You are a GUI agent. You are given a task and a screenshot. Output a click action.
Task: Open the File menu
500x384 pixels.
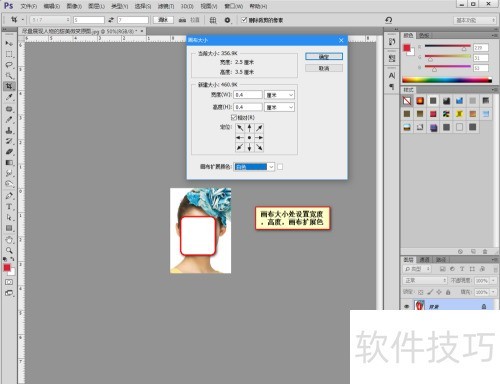coord(28,6)
